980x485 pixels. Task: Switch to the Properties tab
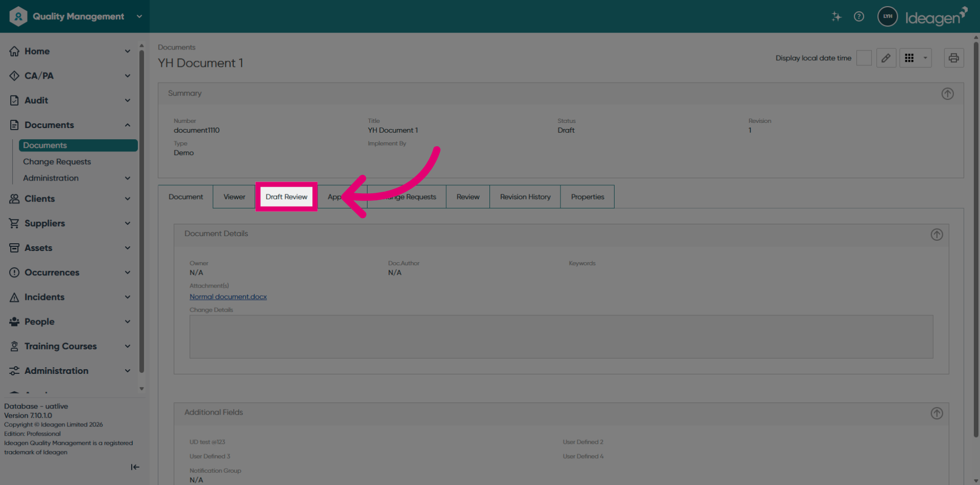pos(587,197)
